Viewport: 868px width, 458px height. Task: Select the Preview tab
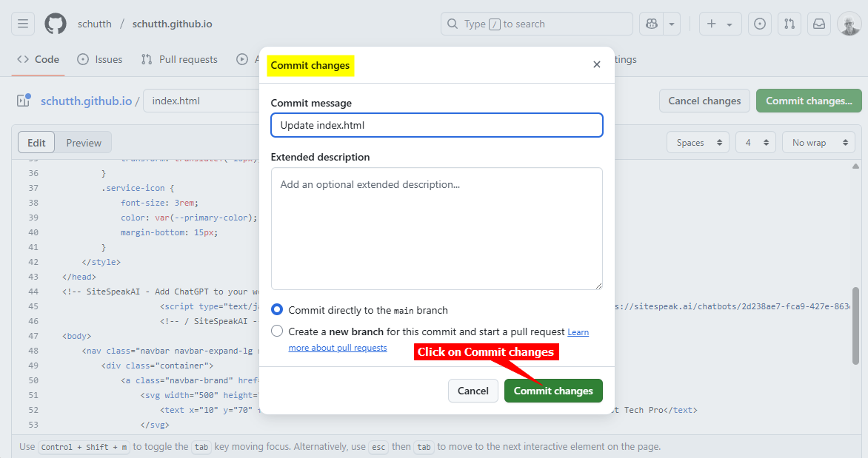pyautogui.click(x=84, y=143)
